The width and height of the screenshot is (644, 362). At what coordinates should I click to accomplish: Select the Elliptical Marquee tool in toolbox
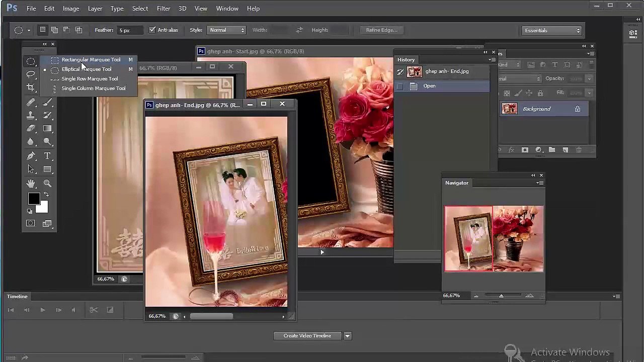pos(31,61)
